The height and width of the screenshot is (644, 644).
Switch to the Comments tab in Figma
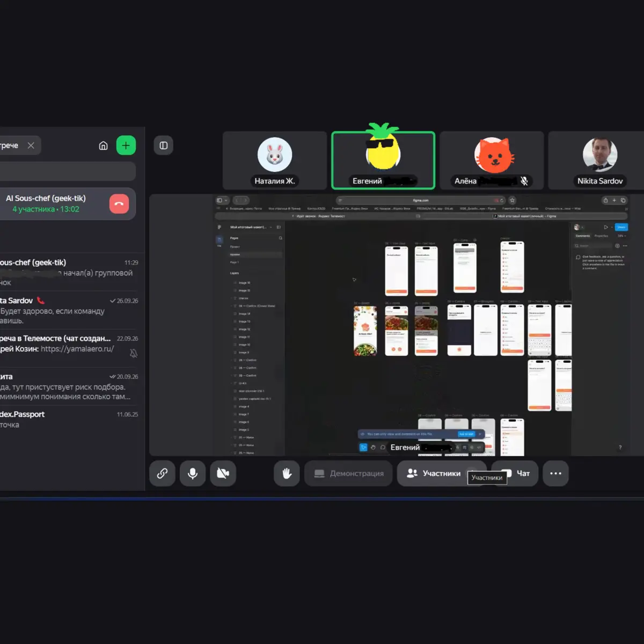pos(583,236)
